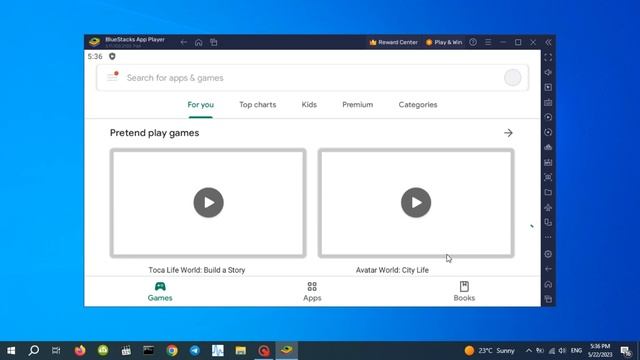Select the Apps bottom navigation tab
Screen dimensions: 640x360
point(312,291)
